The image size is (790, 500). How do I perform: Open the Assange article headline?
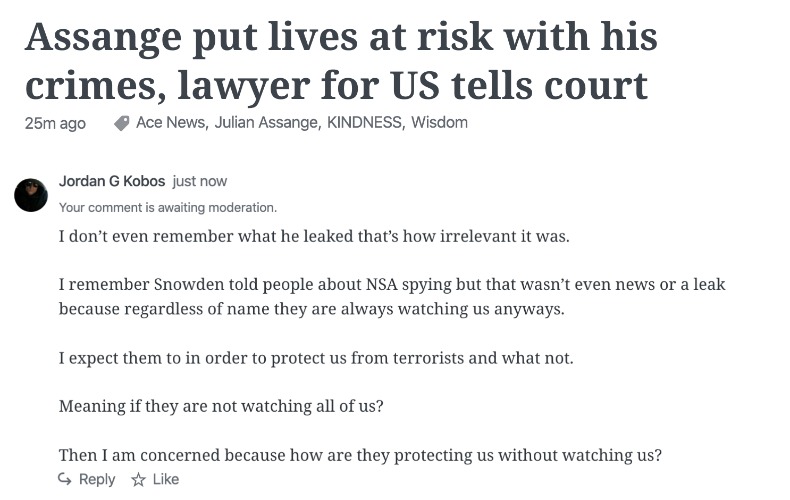pos(341,61)
